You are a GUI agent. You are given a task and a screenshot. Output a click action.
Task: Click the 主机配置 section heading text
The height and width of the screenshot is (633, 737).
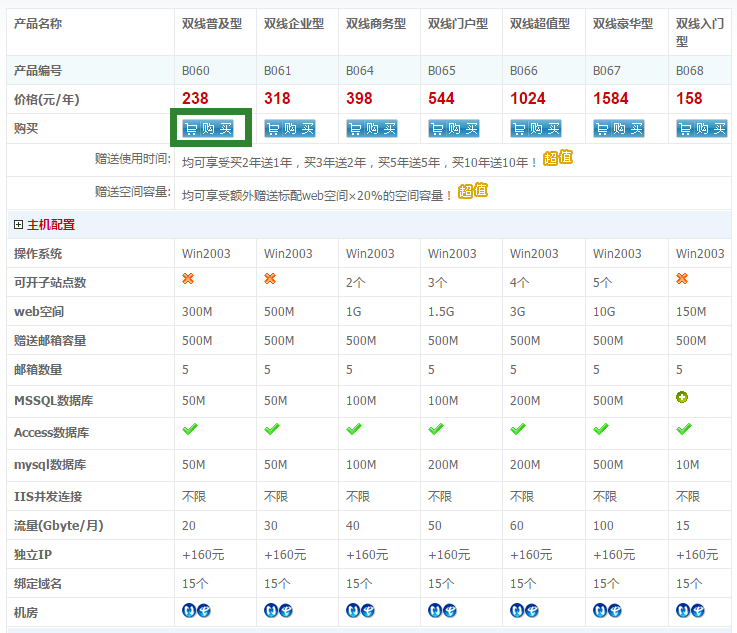click(x=50, y=225)
